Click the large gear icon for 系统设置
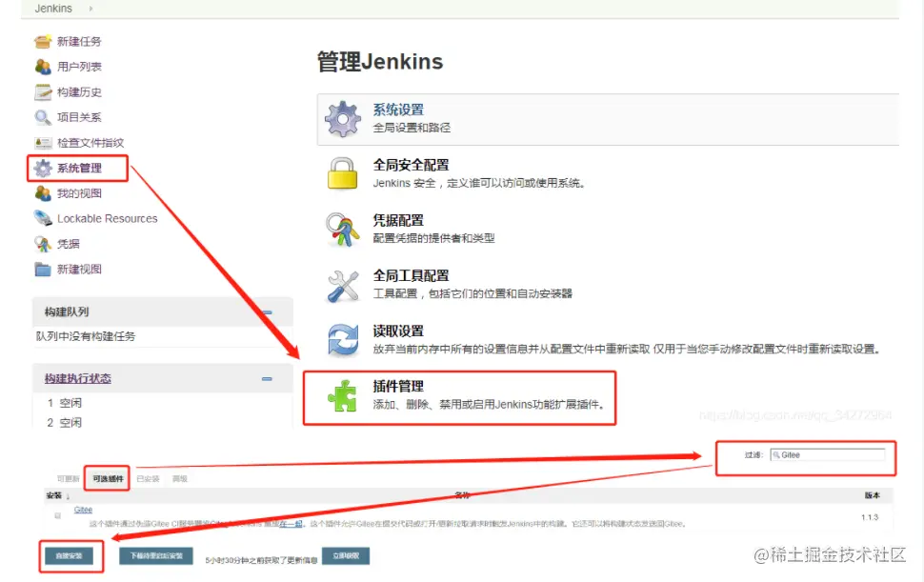Screen dimensions: 924x582 (343, 118)
